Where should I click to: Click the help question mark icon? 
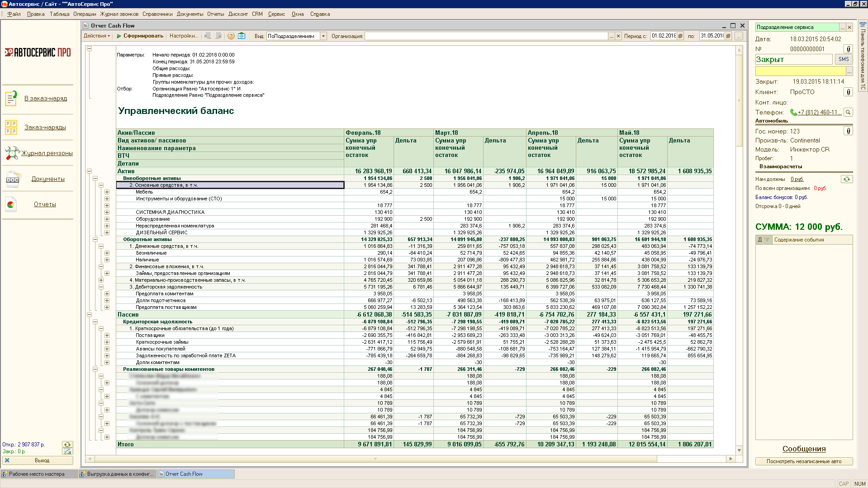[x=231, y=36]
